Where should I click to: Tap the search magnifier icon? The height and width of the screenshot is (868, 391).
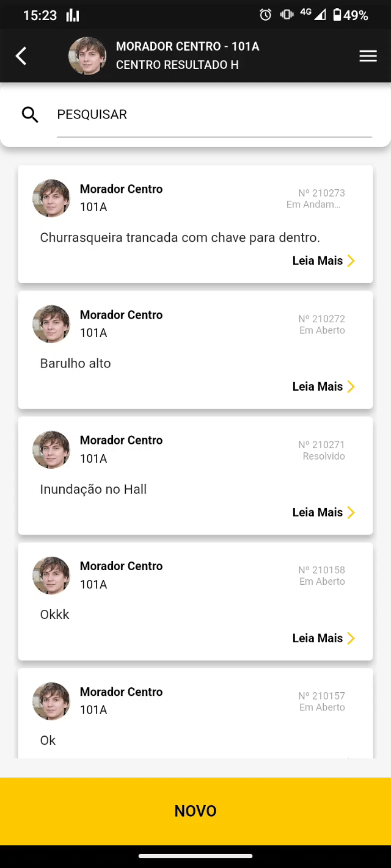click(x=30, y=115)
